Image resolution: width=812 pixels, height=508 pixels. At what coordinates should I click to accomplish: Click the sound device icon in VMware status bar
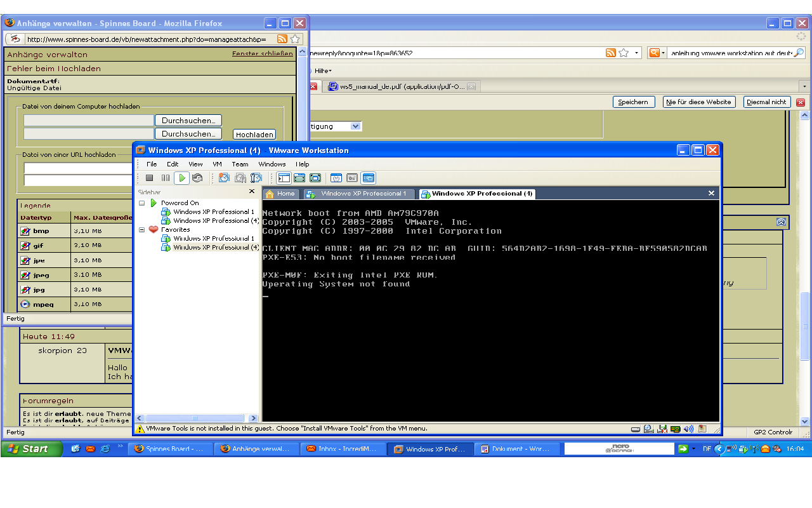(688, 429)
